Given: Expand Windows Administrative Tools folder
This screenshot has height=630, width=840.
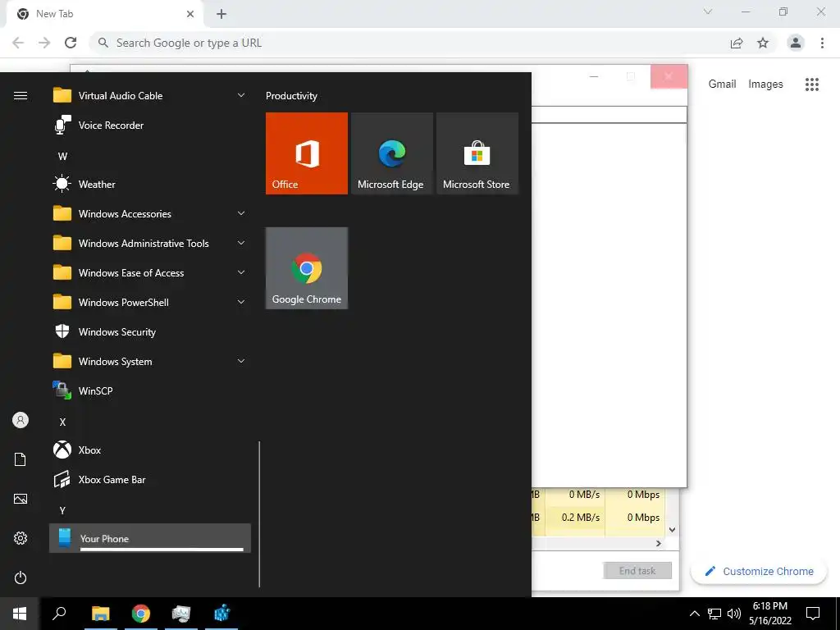Looking at the screenshot, I should tap(150, 243).
